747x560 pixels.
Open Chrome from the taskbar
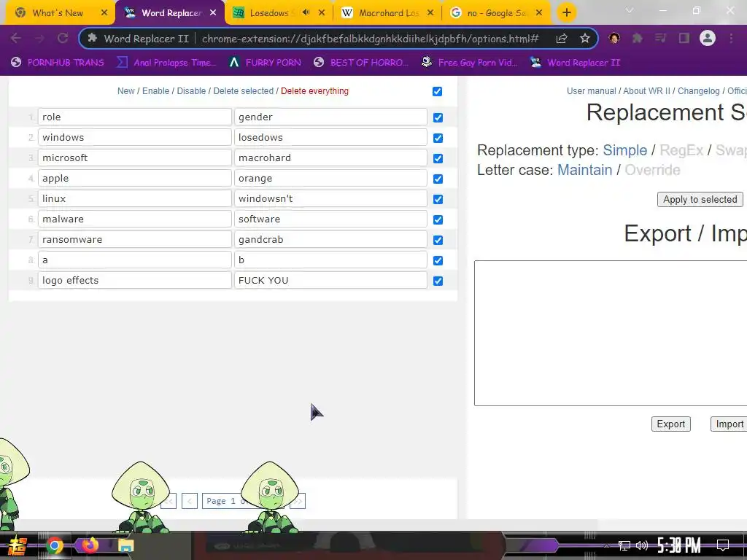click(x=54, y=545)
